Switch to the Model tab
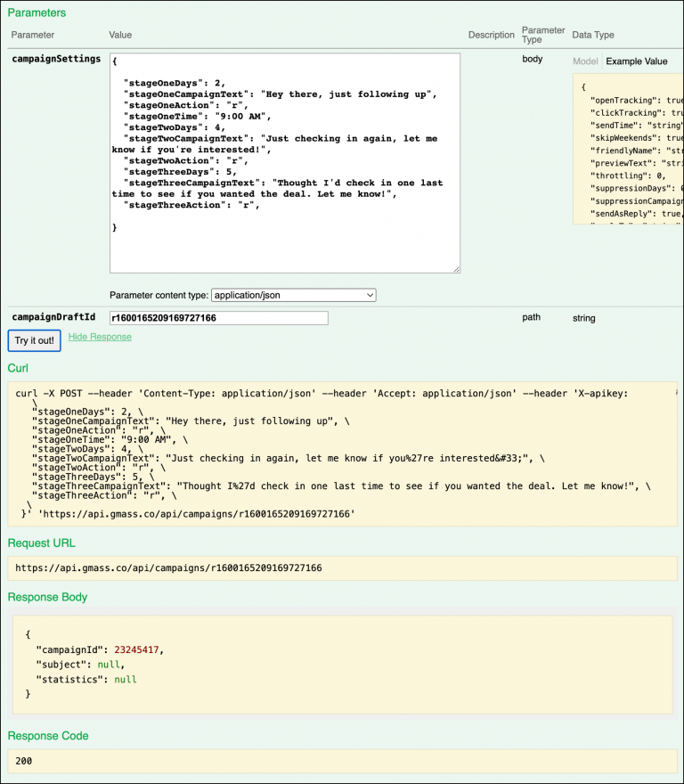This screenshot has height=784, width=684. coord(585,61)
